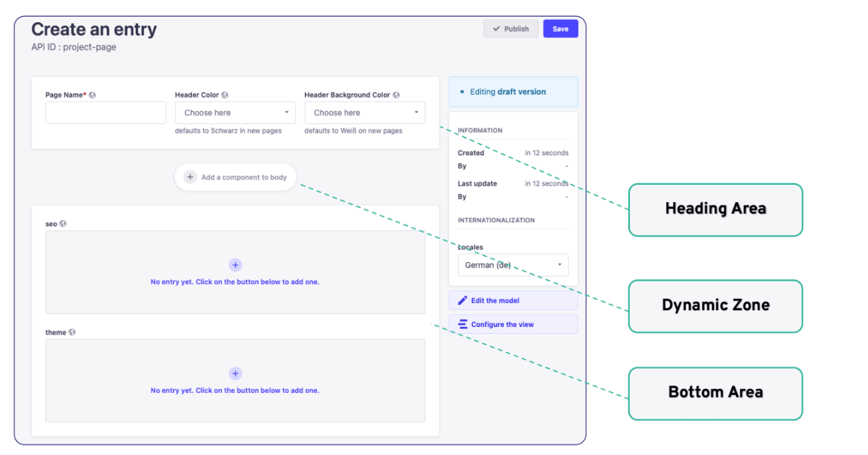The image size is (868, 455).
Task: Click the Save button
Action: [x=561, y=29]
